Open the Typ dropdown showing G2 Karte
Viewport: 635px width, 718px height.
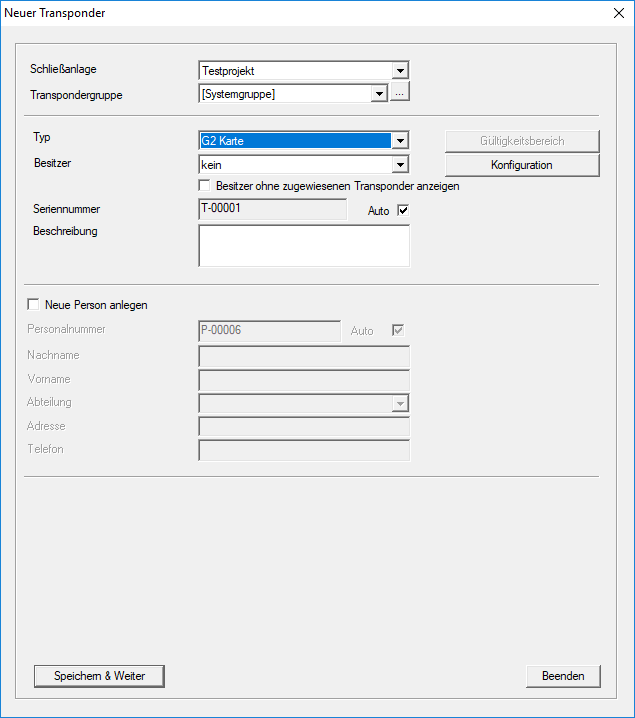coord(400,141)
